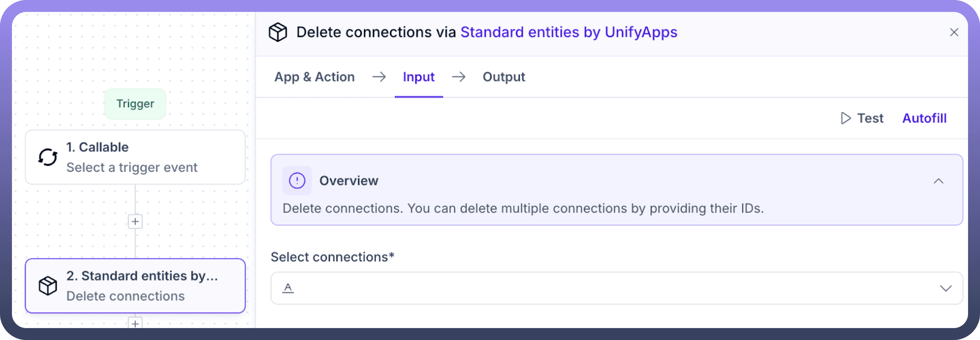Click the Autofill button
Screen dimensions: 980x340
[x=924, y=118]
